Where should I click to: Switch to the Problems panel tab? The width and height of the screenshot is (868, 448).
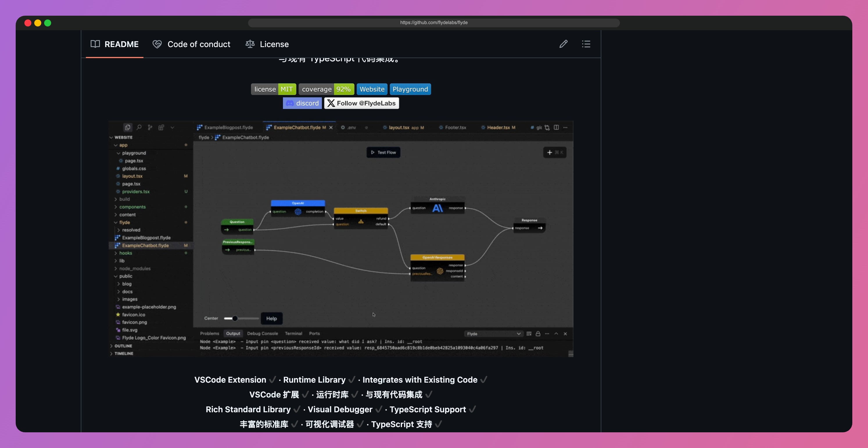click(209, 334)
